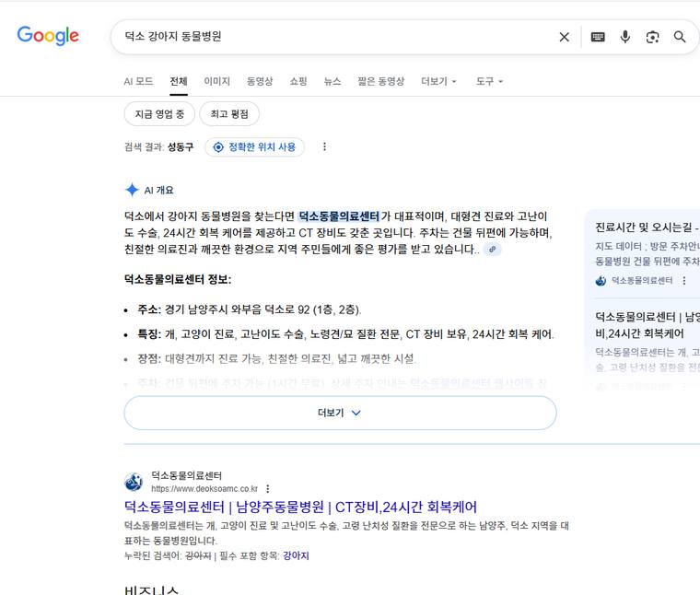
Task: Click the 덕소동물의료센터 source favicon in the side card
Action: [x=601, y=281]
